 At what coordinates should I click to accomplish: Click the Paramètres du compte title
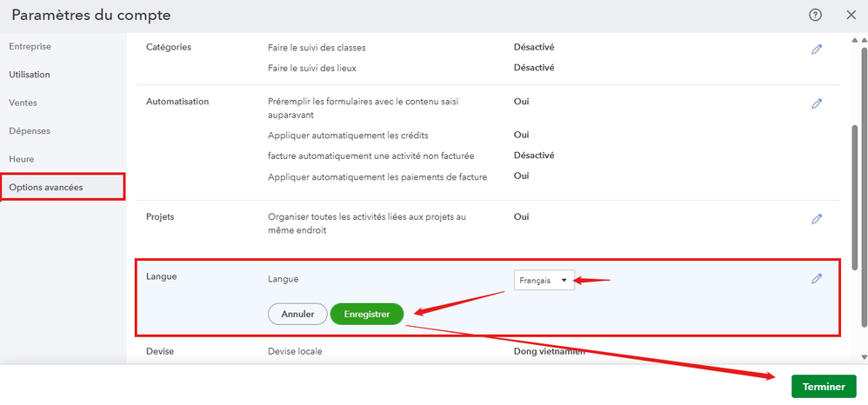(x=90, y=16)
